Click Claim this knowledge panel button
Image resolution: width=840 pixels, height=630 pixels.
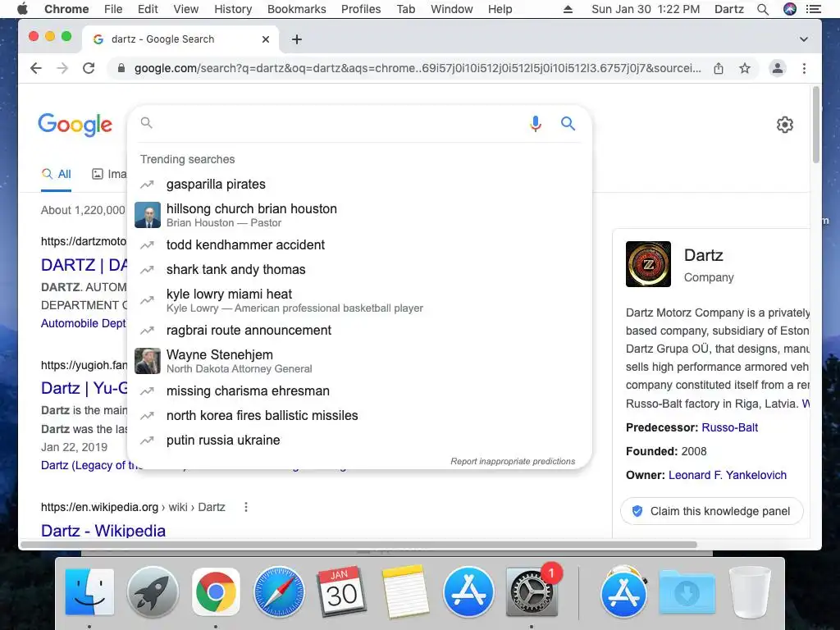tap(712, 511)
